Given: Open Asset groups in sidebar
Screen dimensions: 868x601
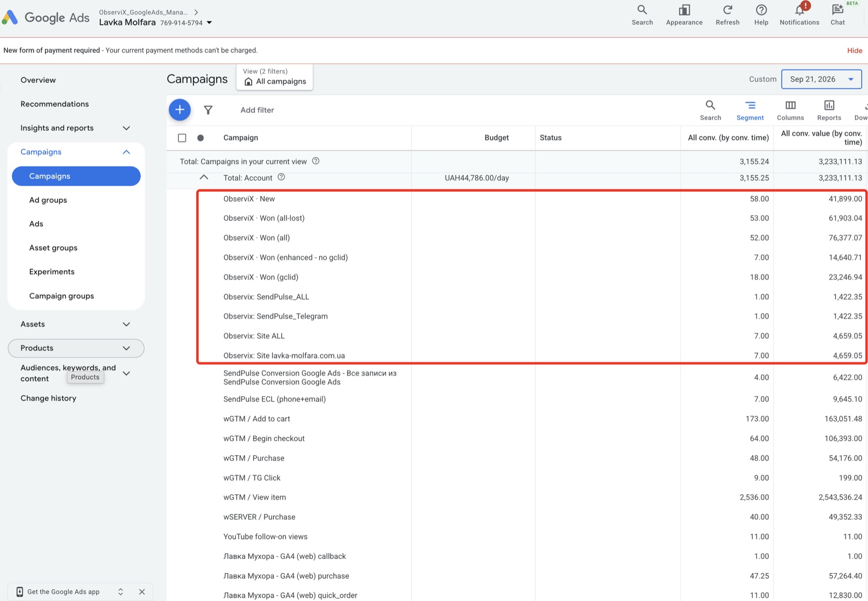Looking at the screenshot, I should click(53, 248).
